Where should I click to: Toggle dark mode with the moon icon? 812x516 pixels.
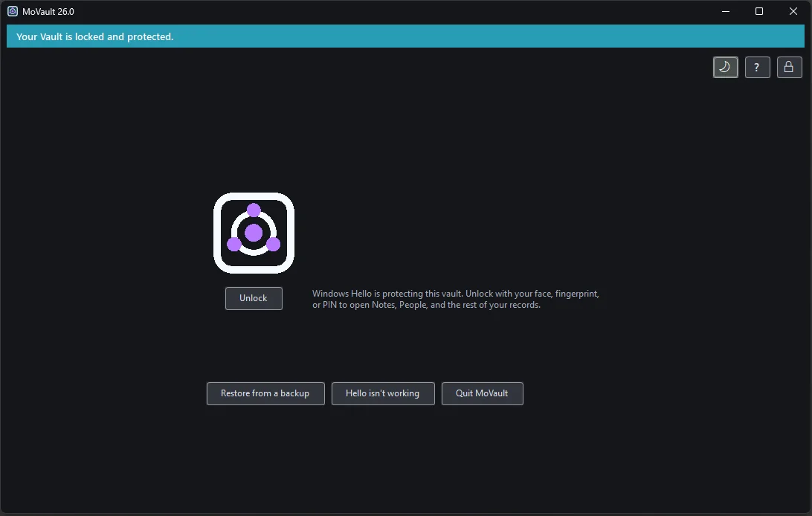725,67
